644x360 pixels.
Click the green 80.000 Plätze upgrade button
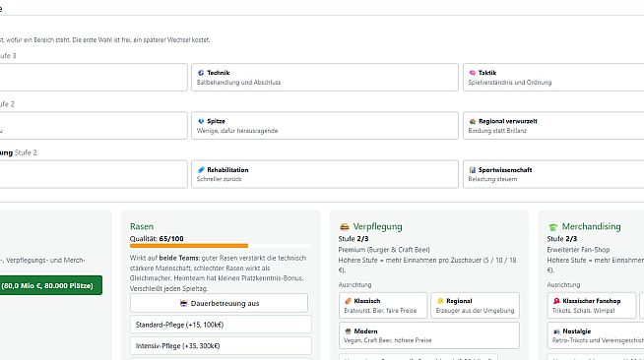click(50, 285)
